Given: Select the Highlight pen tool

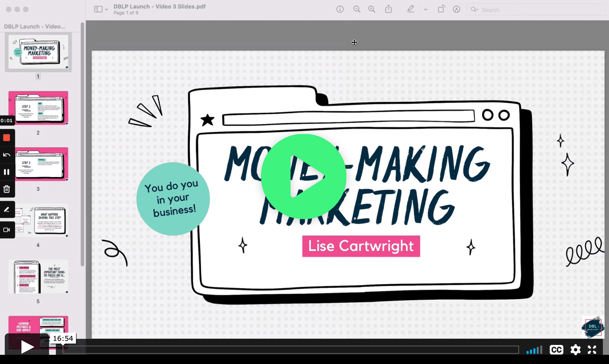Looking at the screenshot, I should (411, 10).
